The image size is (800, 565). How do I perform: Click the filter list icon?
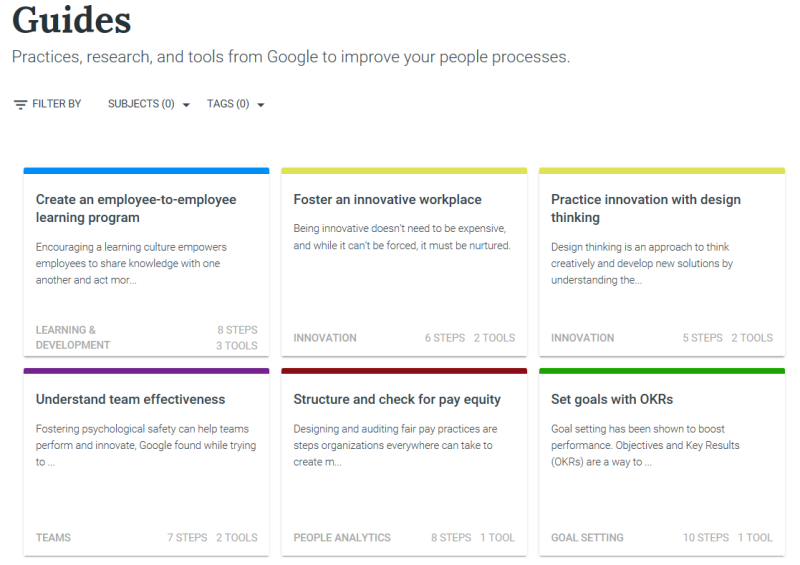(20, 104)
